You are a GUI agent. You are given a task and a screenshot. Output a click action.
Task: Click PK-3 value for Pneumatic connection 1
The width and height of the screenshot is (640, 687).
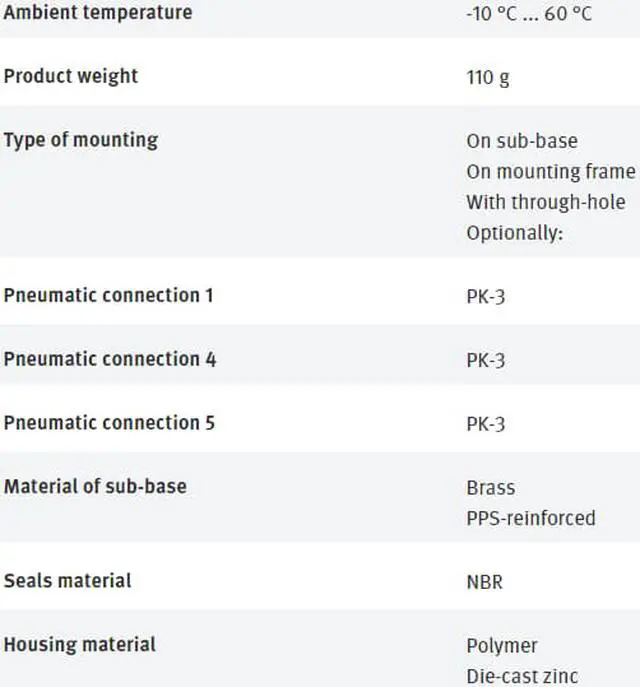(486, 297)
